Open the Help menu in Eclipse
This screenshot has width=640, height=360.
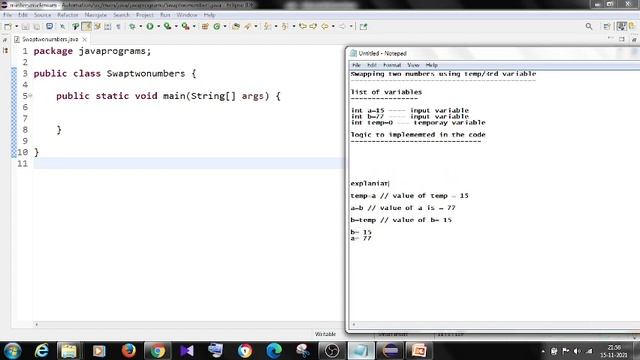click(x=209, y=15)
